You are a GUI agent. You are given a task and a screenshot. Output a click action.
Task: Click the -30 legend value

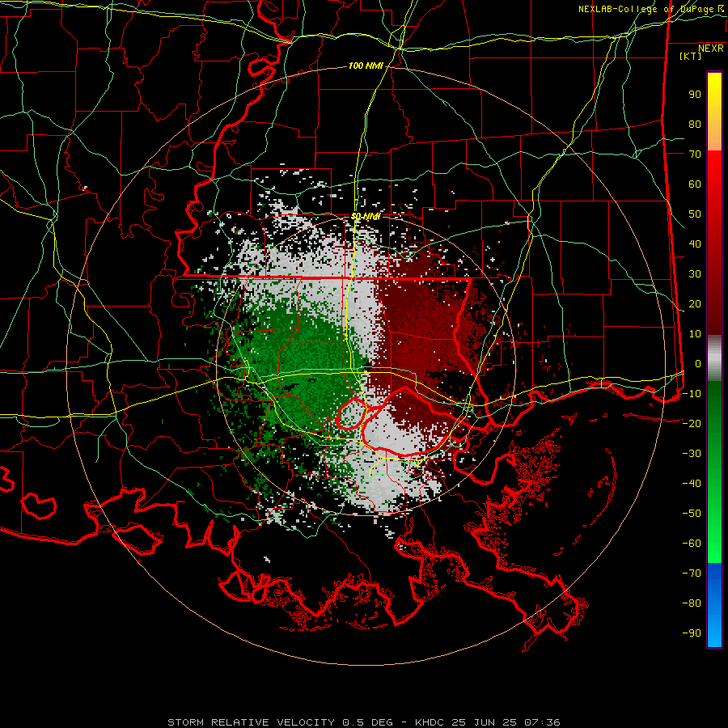[692, 454]
